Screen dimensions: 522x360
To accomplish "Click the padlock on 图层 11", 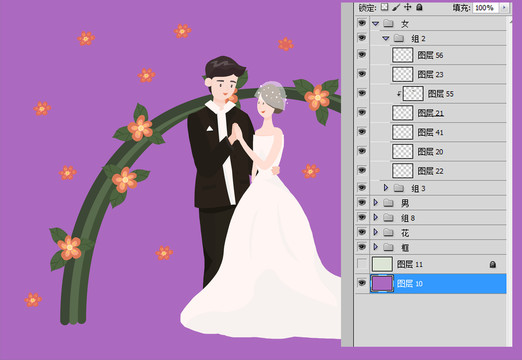I will click(x=493, y=264).
